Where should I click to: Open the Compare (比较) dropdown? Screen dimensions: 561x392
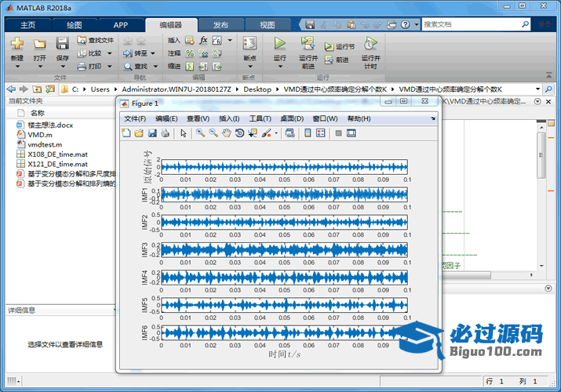[109, 53]
